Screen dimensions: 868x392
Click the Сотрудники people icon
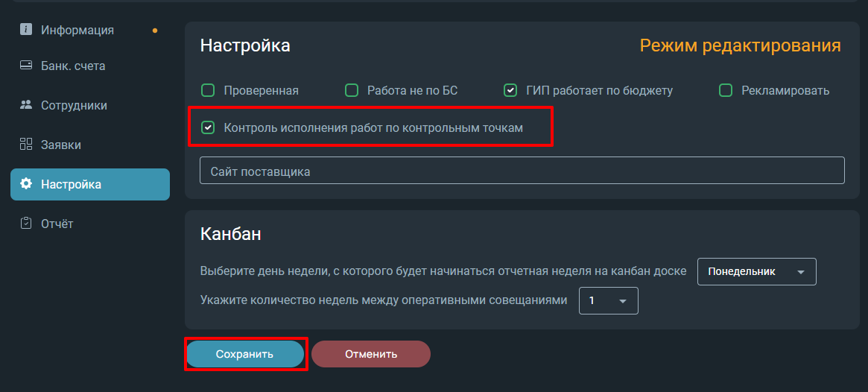point(25,104)
